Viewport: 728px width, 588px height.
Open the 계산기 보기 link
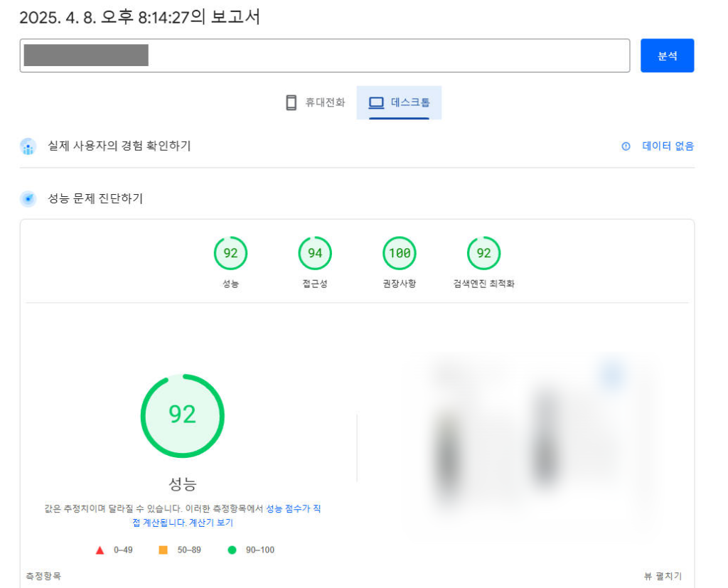(211, 523)
